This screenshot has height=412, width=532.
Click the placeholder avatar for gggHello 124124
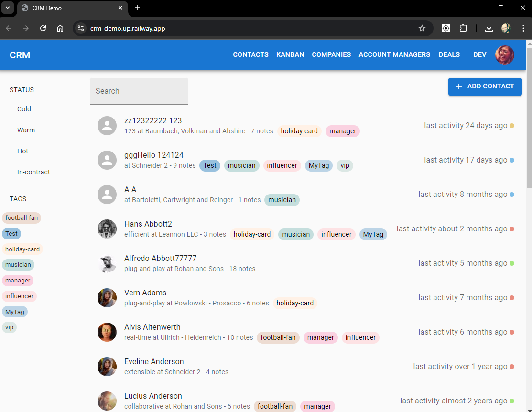(x=107, y=160)
